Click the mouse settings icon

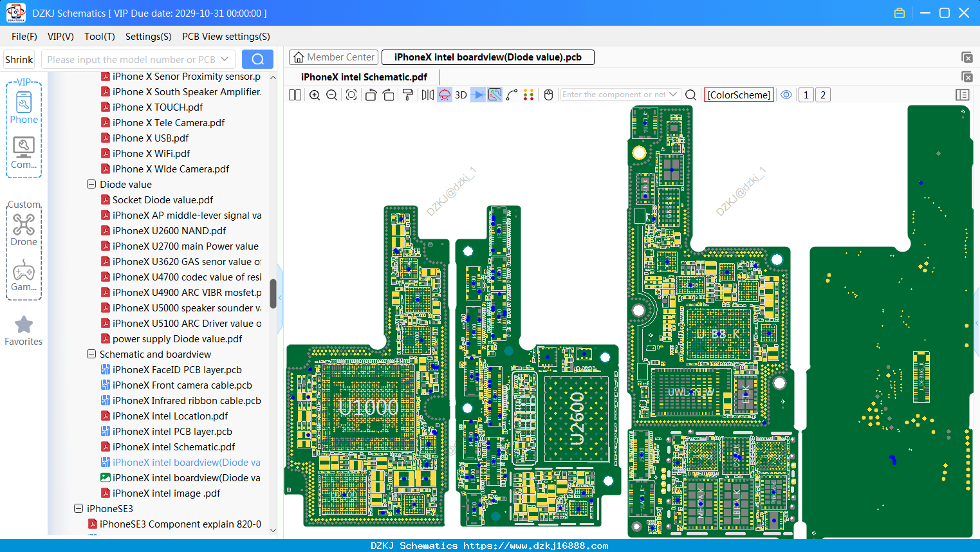pos(549,95)
